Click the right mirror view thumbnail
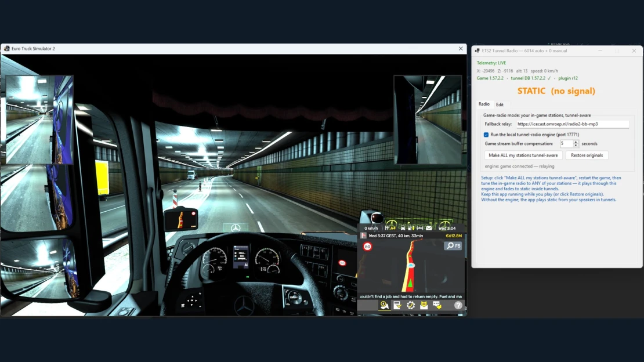 (428, 120)
